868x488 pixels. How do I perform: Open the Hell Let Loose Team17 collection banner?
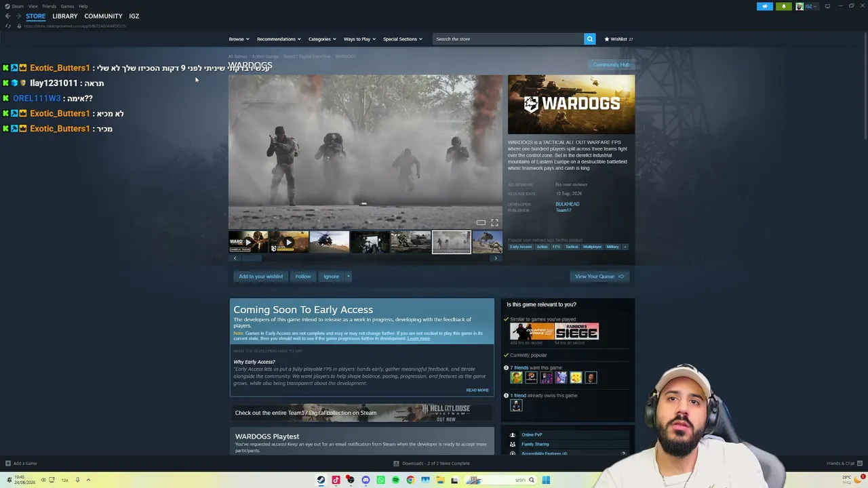[362, 413]
